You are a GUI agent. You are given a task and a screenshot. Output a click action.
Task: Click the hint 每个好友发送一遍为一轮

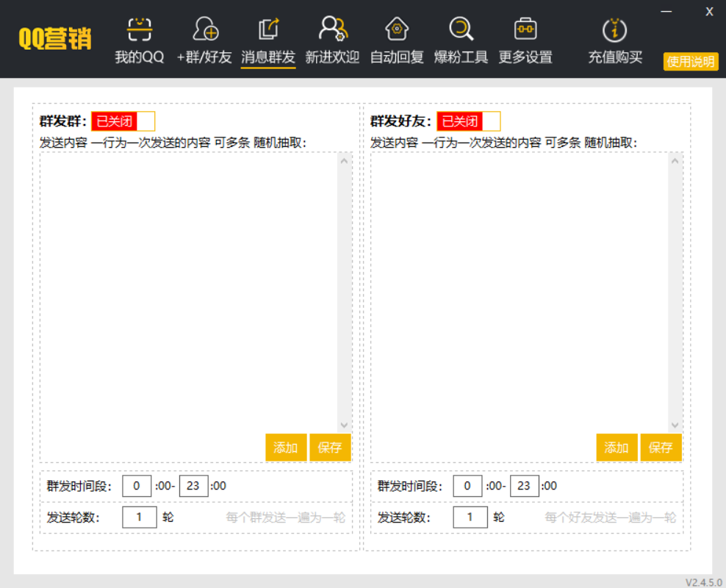pyautogui.click(x=610, y=517)
